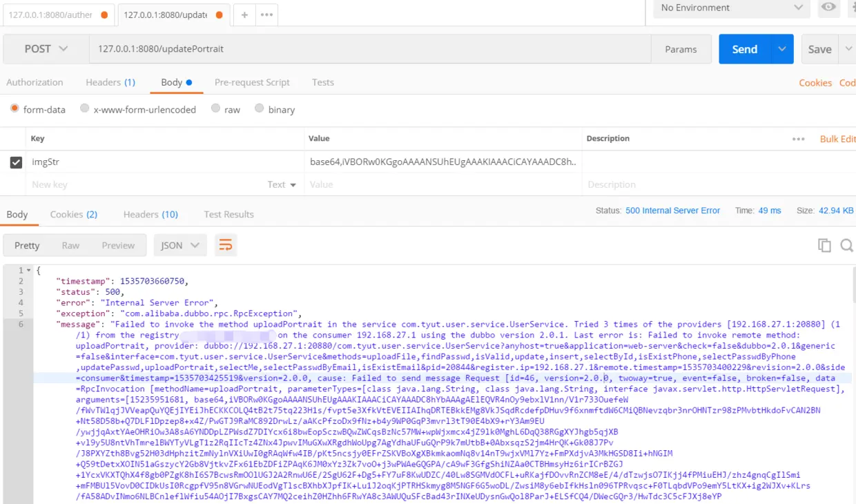Copy response body with the copy icon
Image resolution: width=856 pixels, height=504 pixels.
[824, 245]
